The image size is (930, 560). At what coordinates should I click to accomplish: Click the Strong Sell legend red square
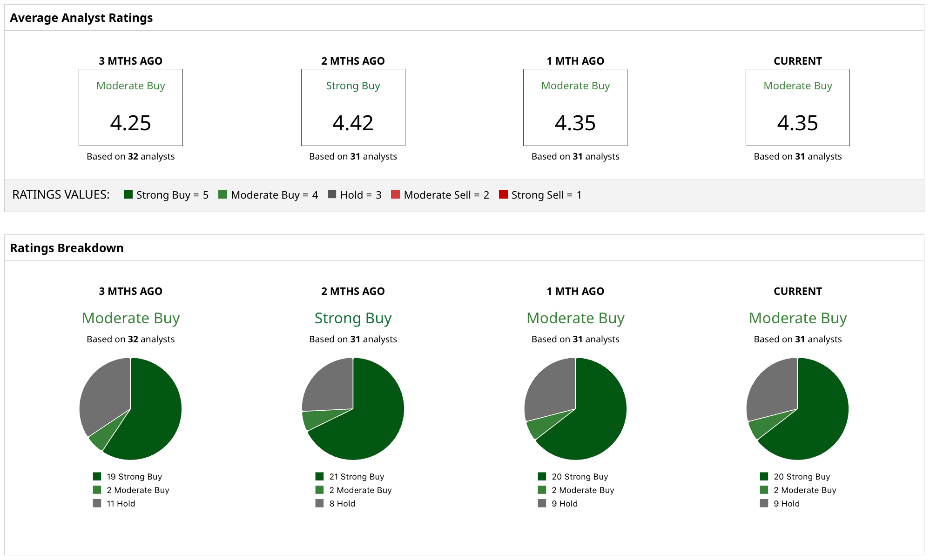tap(503, 194)
